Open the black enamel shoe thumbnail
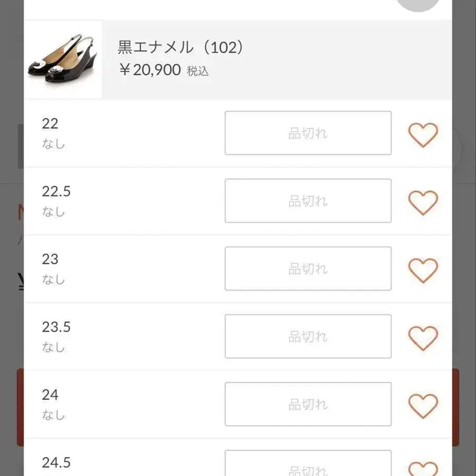 pyautogui.click(x=63, y=60)
